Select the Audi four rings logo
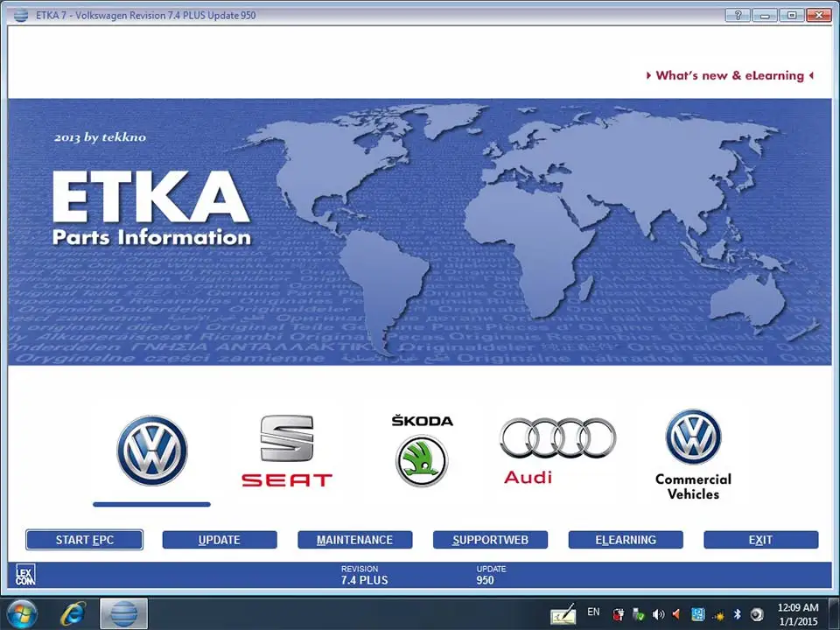The width and height of the screenshot is (840, 630). tap(557, 451)
